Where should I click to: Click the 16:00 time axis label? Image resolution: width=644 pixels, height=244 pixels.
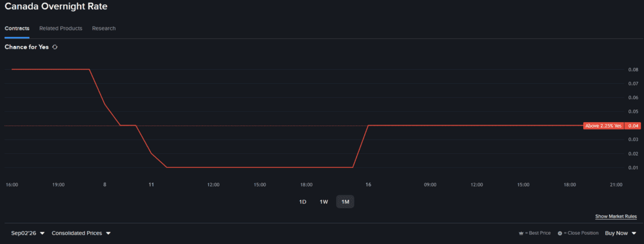[x=12, y=185]
